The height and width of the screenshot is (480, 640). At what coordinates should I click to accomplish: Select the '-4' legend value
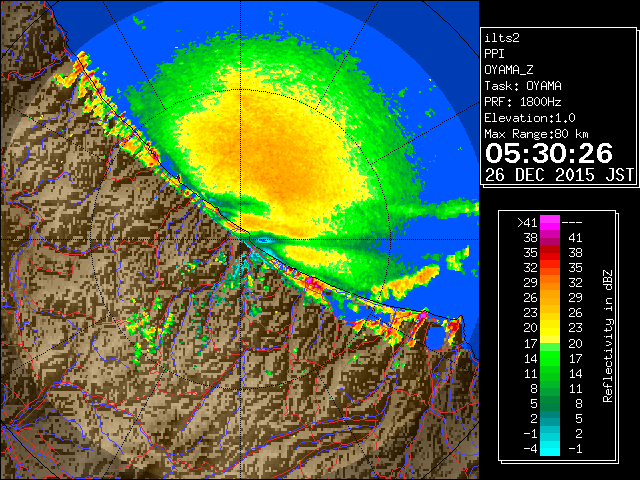530,449
